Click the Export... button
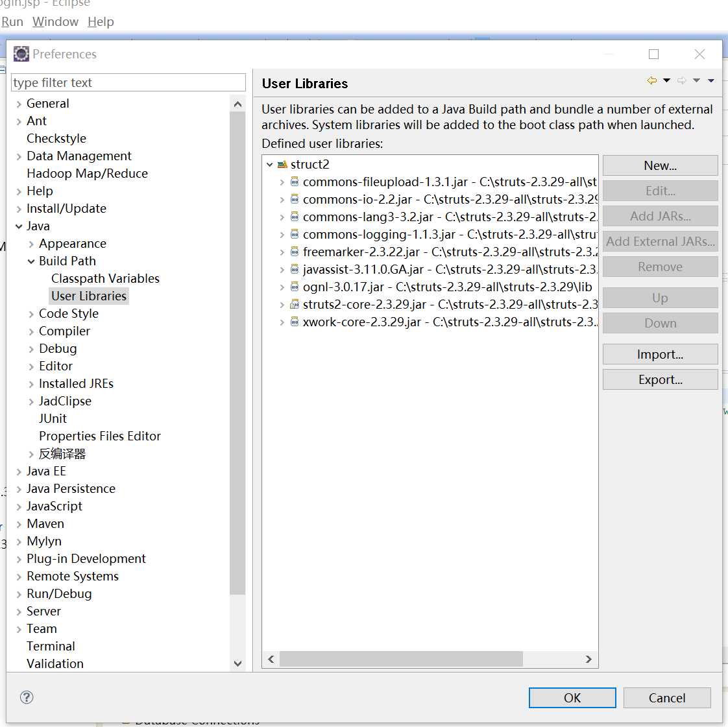Screen dimensions: 728x727 click(x=660, y=379)
